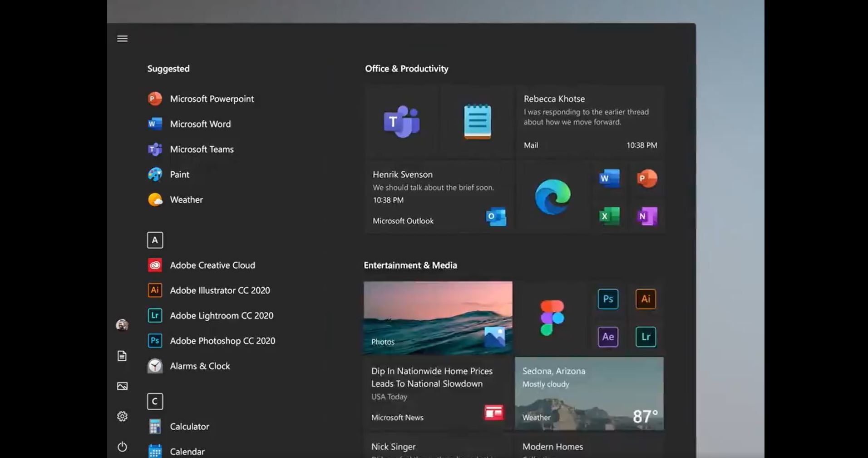Read Rebecca Khotse's mail message tile

[589, 120]
